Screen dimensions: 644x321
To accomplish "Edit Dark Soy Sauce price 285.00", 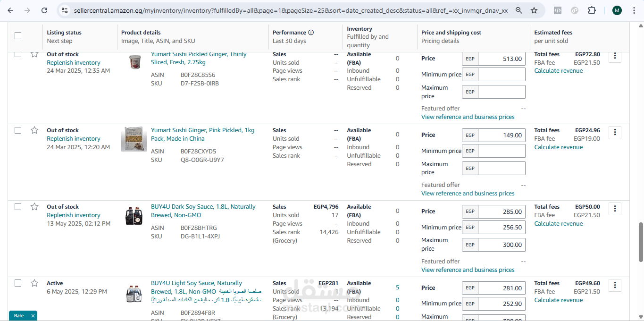I will (x=502, y=211).
